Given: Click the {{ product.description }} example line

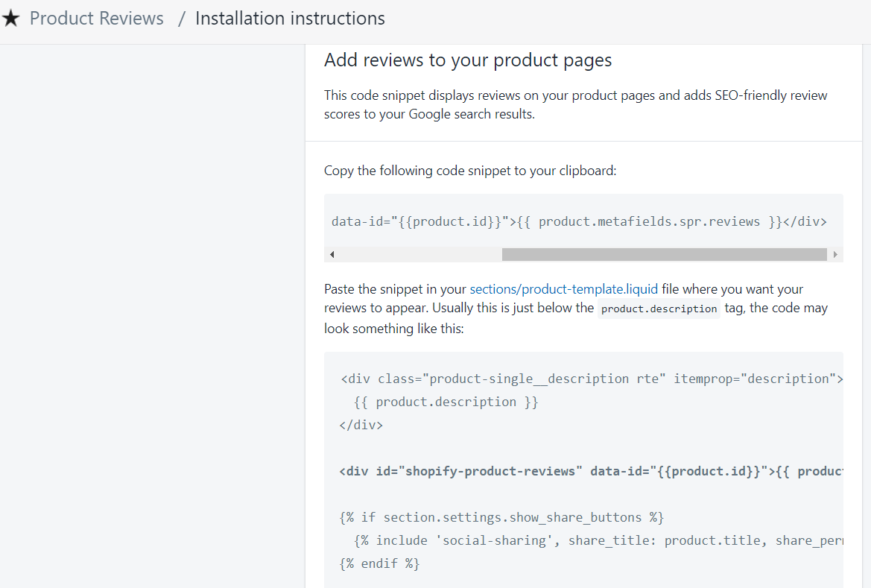Looking at the screenshot, I should tap(446, 402).
